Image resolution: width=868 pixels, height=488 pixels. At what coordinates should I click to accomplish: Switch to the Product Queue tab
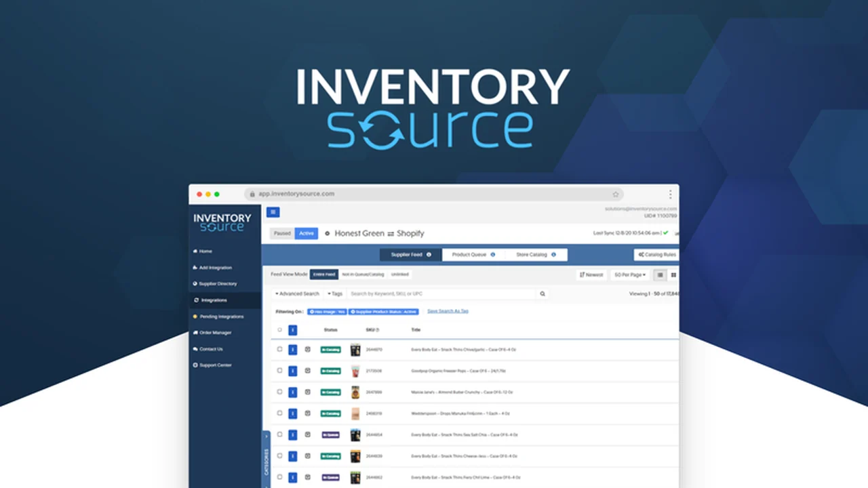click(473, 255)
